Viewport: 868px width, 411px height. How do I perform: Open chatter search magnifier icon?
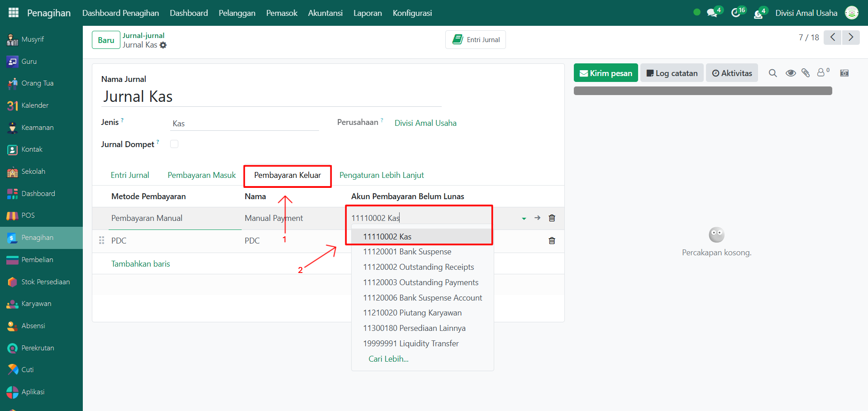[773, 73]
